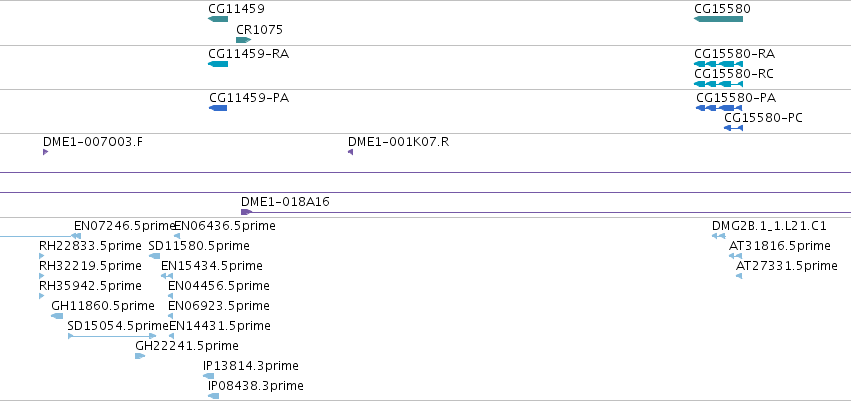Select the IP08438.3prime EST glyph
Image resolution: width=851 pixels, height=401 pixels.
pyautogui.click(x=214, y=396)
